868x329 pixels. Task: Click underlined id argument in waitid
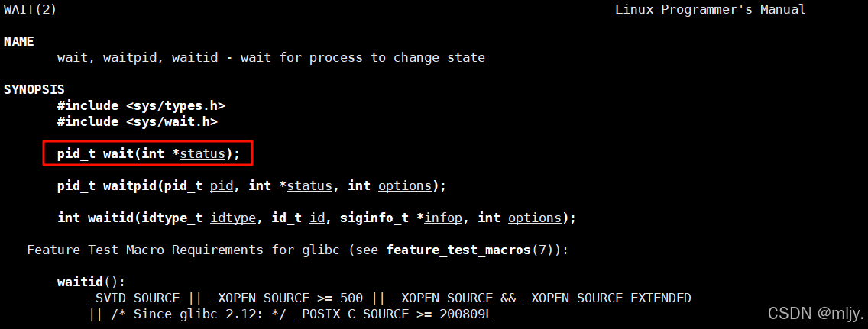point(317,218)
